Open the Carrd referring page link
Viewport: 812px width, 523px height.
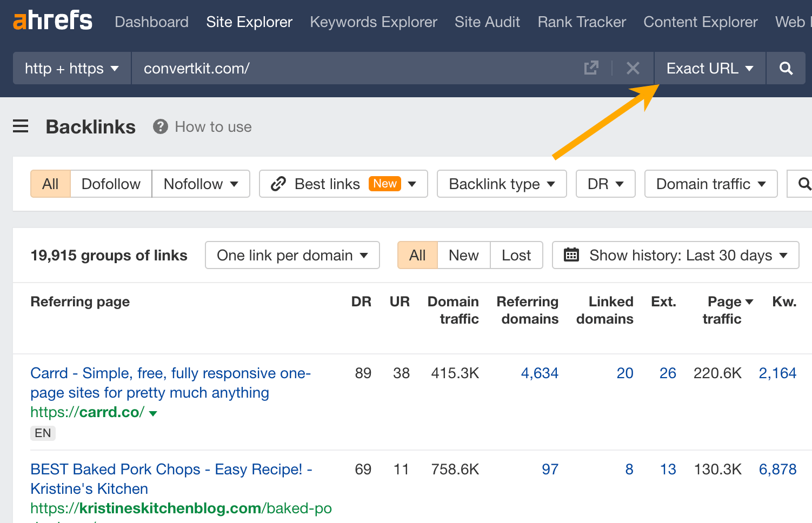170,383
